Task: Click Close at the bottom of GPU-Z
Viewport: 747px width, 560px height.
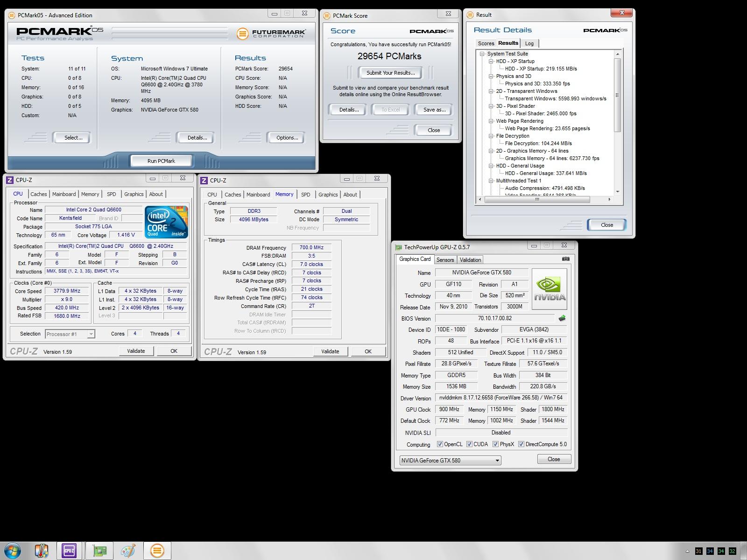Action: click(x=554, y=459)
